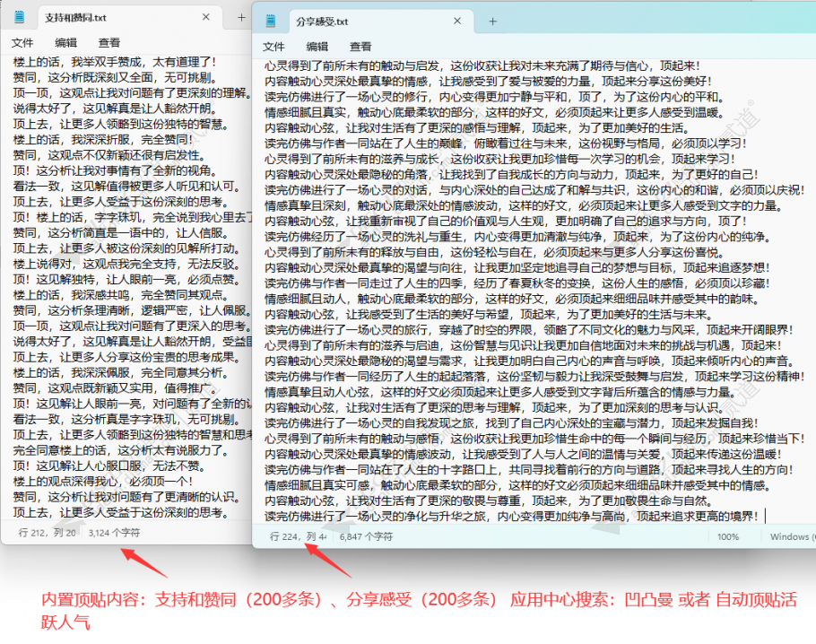Click line '顶！这见解独特，让人眼前一亮，必须点赞。'
This screenshot has width=816, height=644.
126,280
